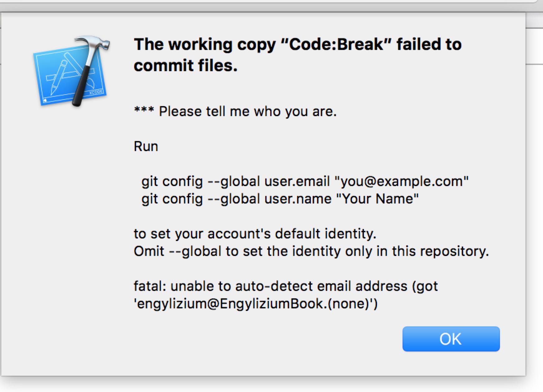Click the "Your Name" placeholder text
The height and width of the screenshot is (392, 543).
coord(377,199)
